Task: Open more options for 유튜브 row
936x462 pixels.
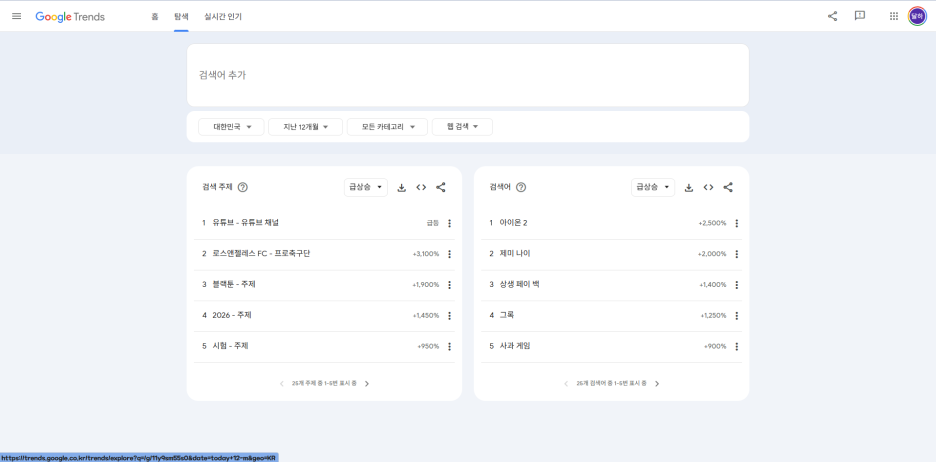Action: pyautogui.click(x=449, y=223)
